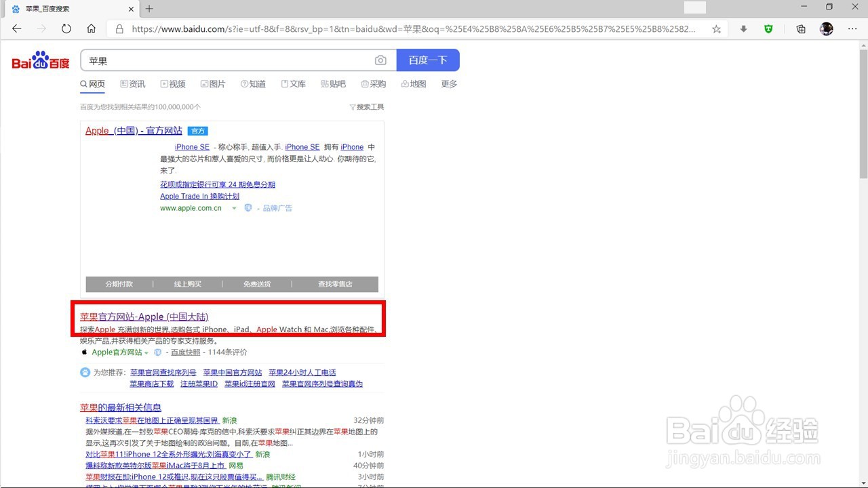Open the 百度快照 cached link
The image size is (868, 488).
coord(185,352)
